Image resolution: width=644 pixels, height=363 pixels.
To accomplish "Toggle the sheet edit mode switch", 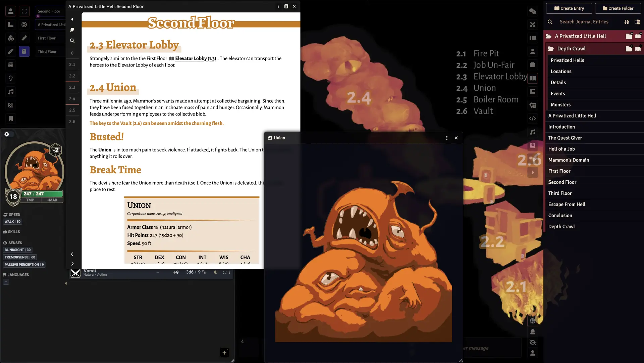I will [x=9, y=134].
